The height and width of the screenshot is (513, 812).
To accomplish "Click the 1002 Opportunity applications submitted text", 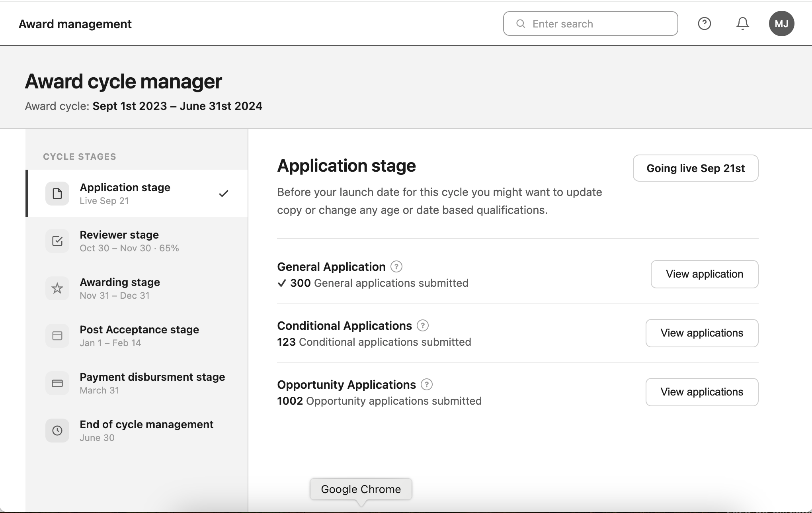I will (379, 401).
